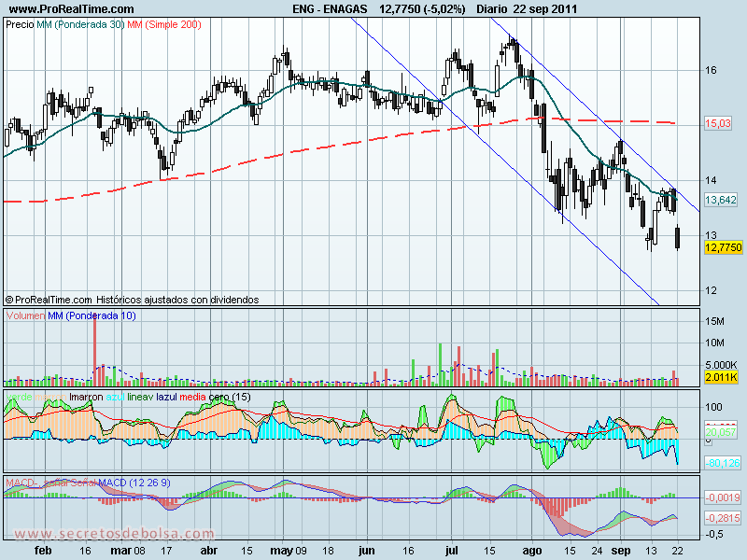Click the 10M volume axis label
747x560 pixels.
pyautogui.click(x=714, y=343)
